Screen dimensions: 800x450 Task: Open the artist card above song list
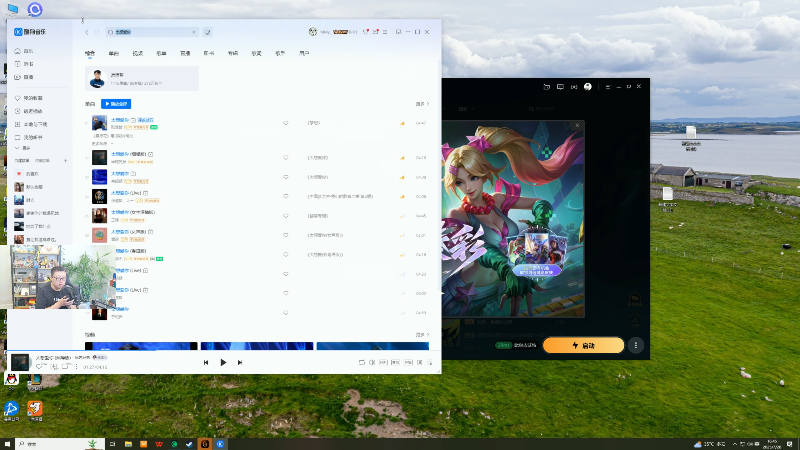tap(142, 79)
